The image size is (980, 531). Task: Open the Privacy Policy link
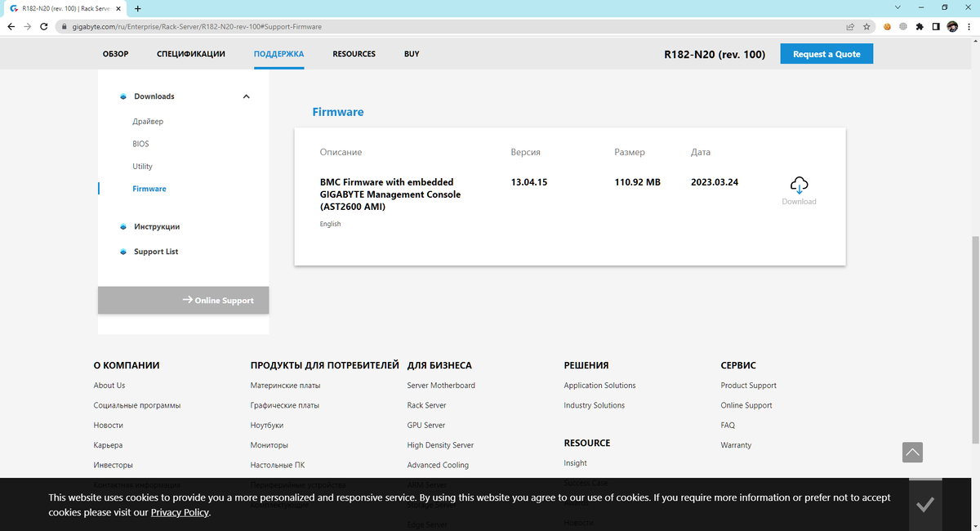tap(180, 513)
